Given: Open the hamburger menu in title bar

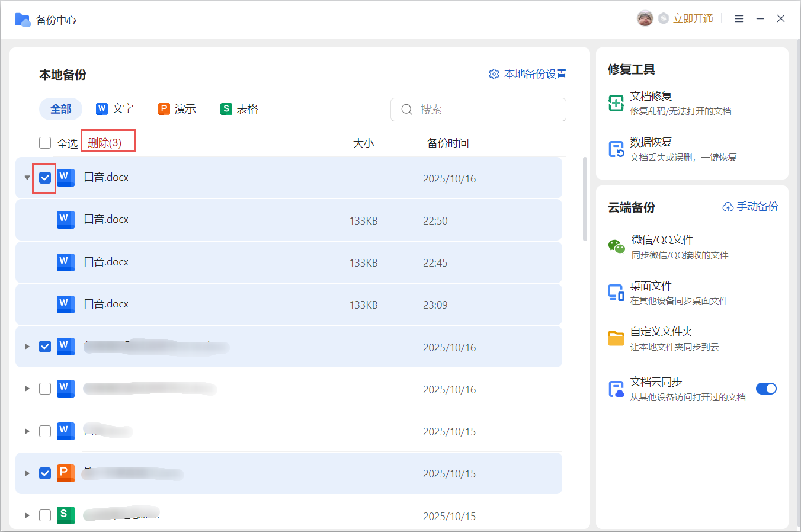Looking at the screenshot, I should (739, 19).
